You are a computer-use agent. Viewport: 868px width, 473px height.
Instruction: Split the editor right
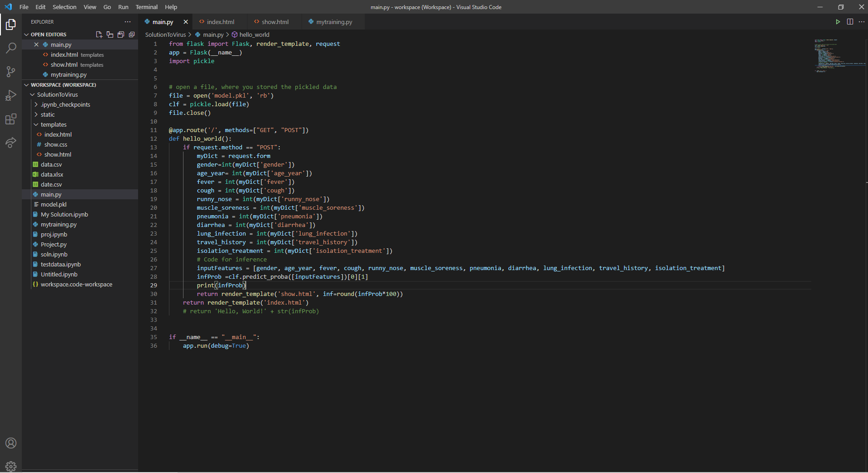(x=850, y=22)
